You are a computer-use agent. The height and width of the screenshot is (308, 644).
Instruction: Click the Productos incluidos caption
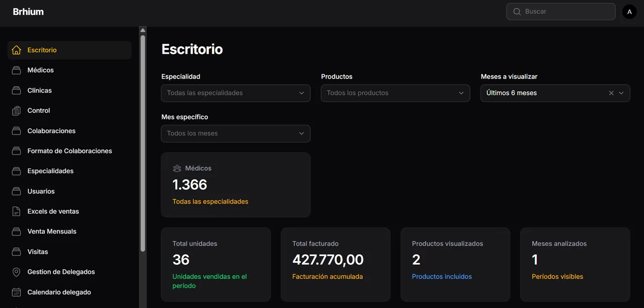click(442, 277)
